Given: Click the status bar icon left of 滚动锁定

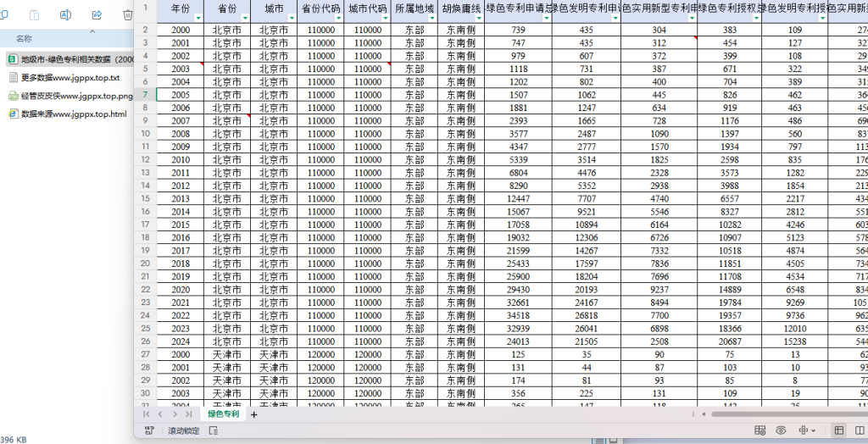Looking at the screenshot, I should (149, 430).
